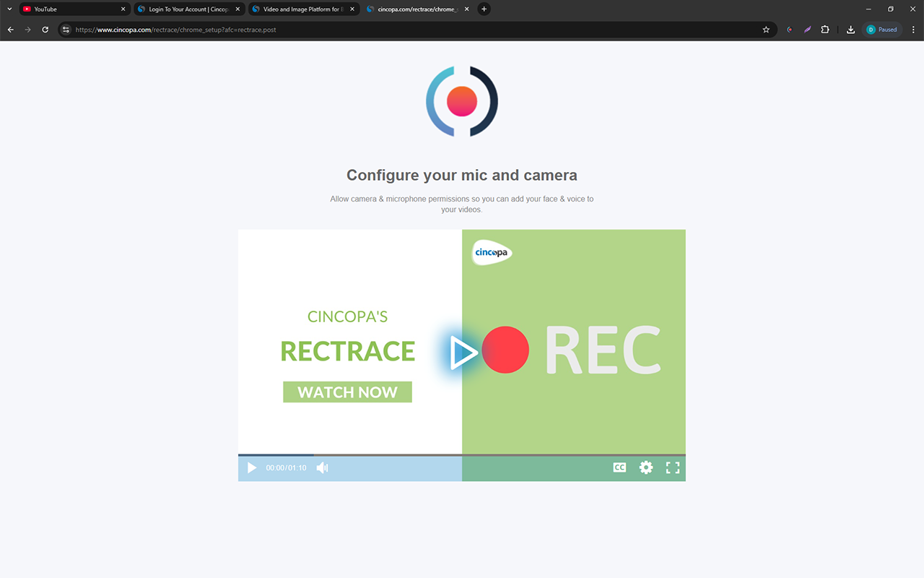Toggle closed captions on the video player
This screenshot has height=578, width=924.
point(619,467)
